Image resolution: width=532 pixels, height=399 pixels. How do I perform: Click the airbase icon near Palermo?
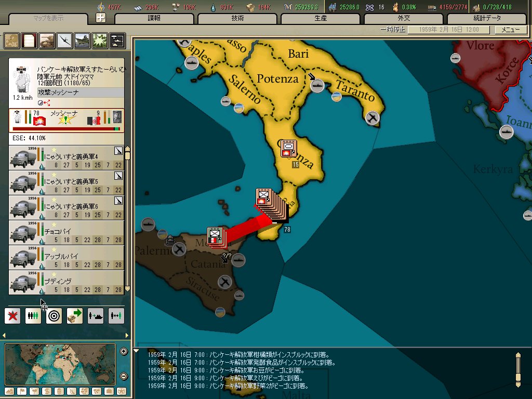click(179, 249)
